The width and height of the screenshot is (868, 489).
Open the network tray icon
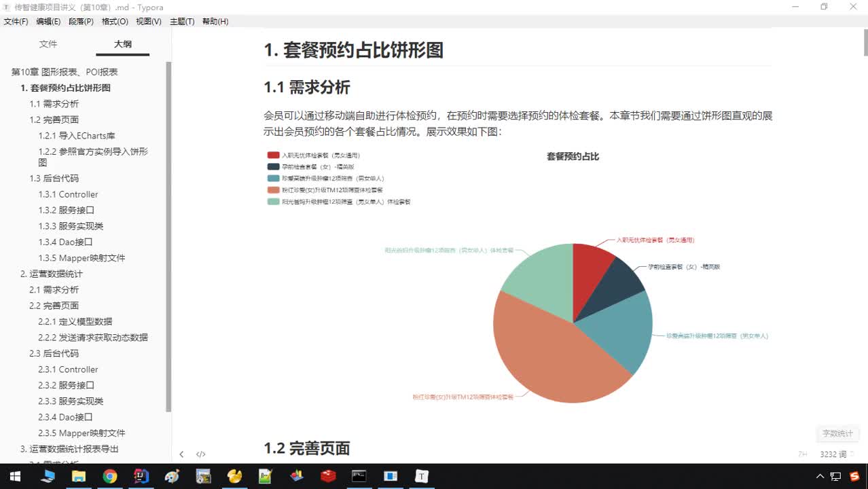click(x=837, y=476)
